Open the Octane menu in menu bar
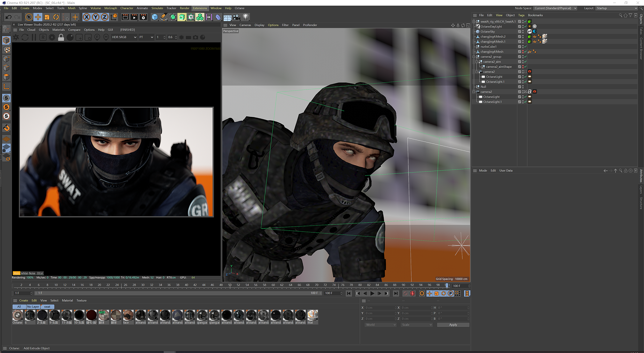644x353 pixels. pyautogui.click(x=239, y=8)
